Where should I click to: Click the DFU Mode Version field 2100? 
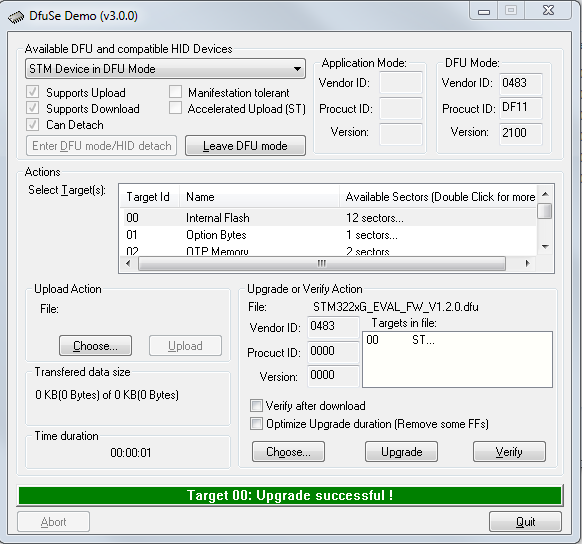point(521,133)
